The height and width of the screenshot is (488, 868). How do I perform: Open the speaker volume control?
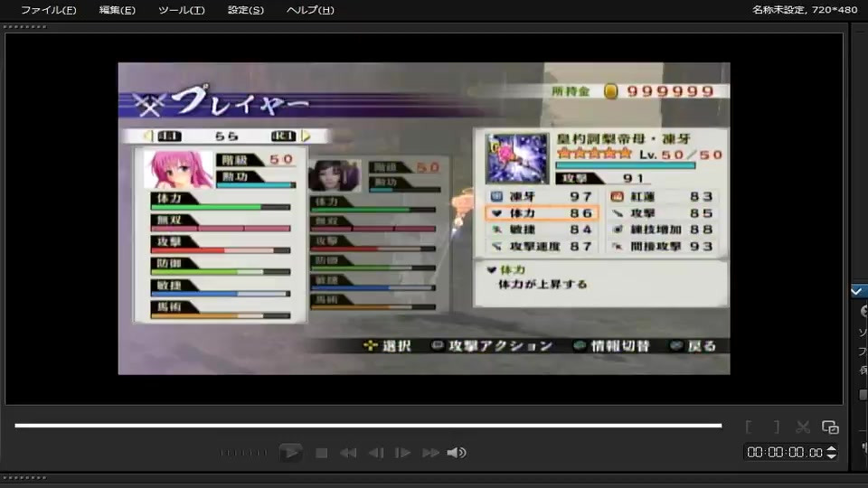457,453
